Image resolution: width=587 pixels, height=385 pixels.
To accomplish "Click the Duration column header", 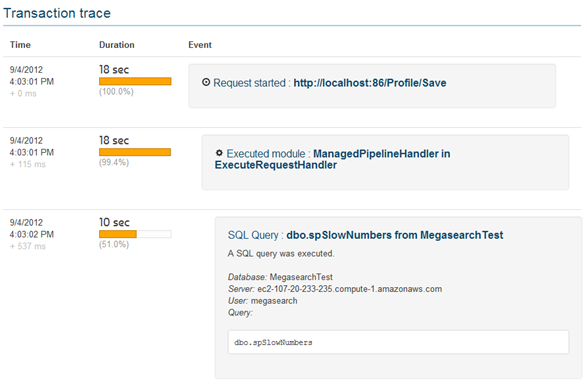I will pyautogui.click(x=117, y=45).
